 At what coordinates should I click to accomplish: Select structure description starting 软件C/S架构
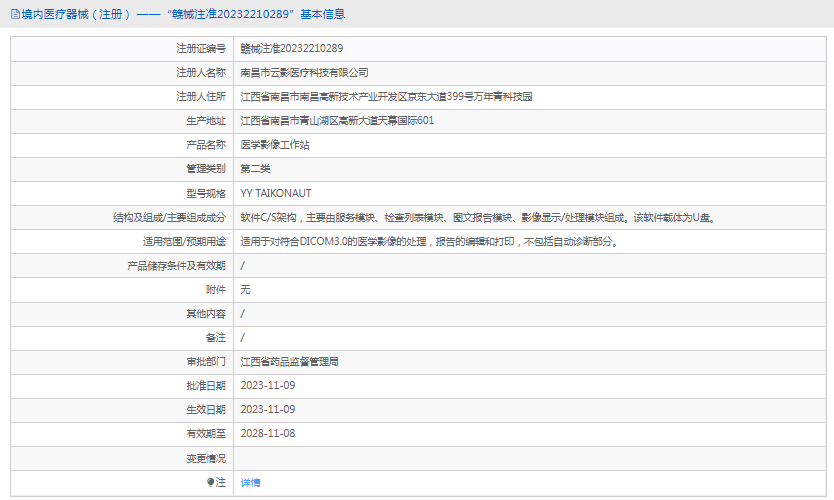tap(479, 217)
